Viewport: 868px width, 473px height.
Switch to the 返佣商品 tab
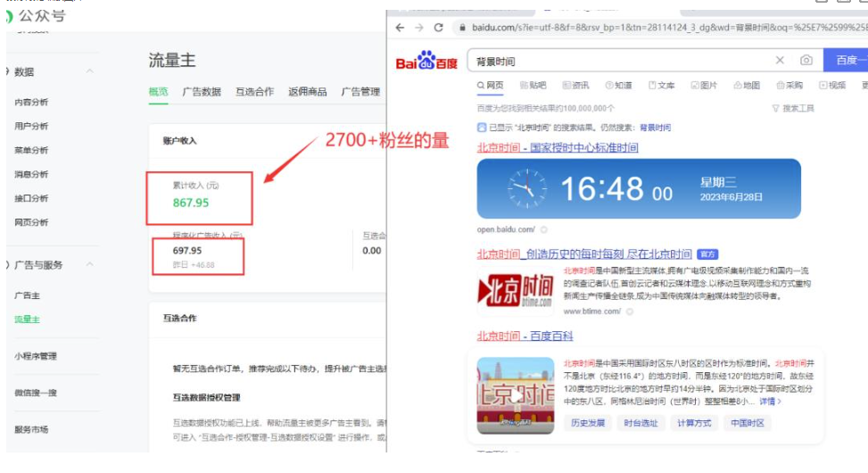[307, 91]
